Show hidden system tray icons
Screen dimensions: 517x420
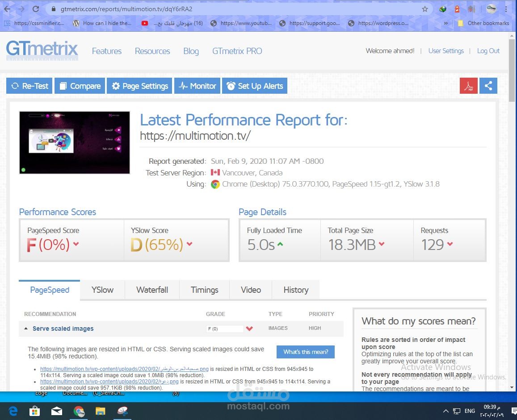point(446,411)
